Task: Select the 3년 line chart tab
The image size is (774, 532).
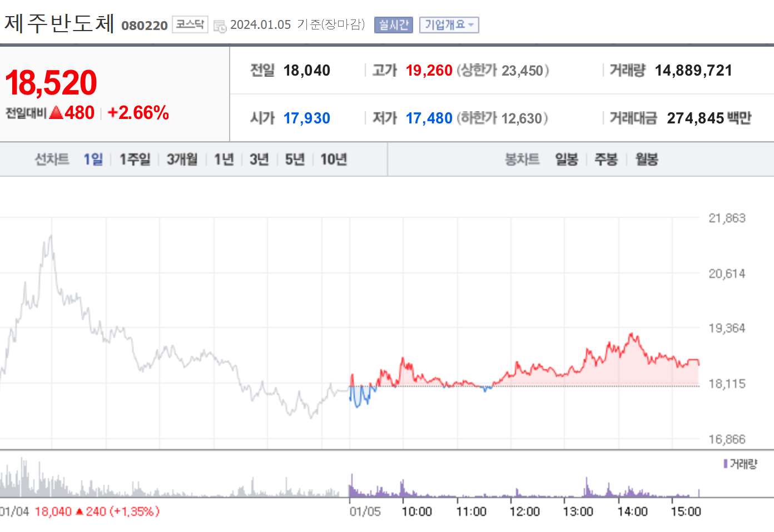Action: pos(259,160)
